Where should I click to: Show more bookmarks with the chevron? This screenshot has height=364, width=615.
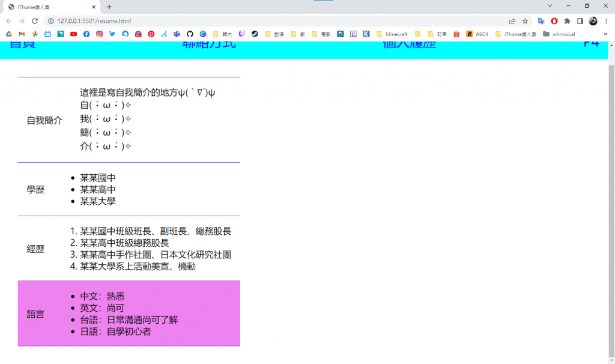(605, 34)
